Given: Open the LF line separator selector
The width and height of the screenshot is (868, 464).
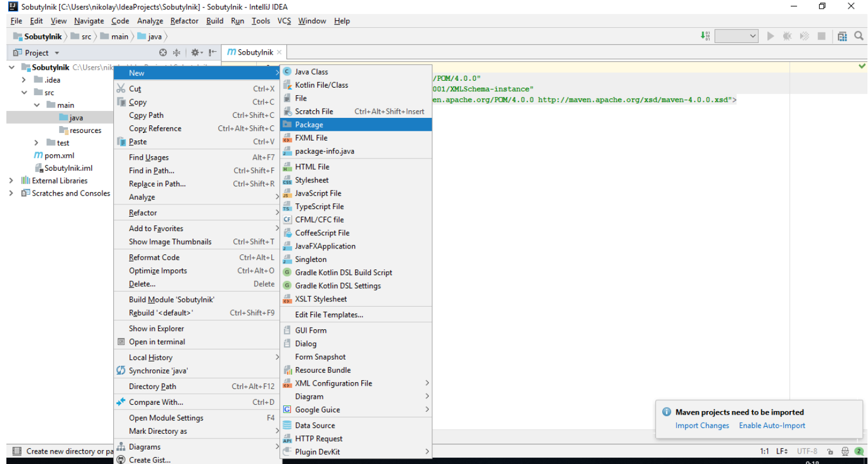Looking at the screenshot, I should [x=782, y=451].
